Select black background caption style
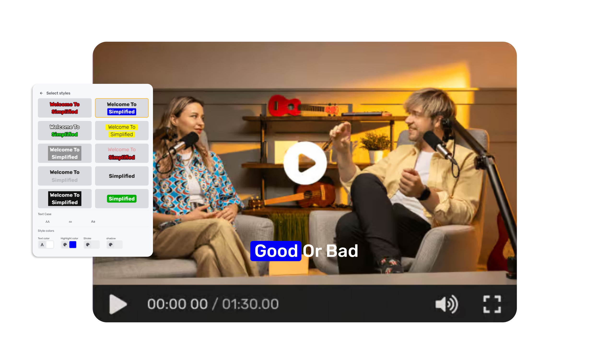 click(65, 199)
